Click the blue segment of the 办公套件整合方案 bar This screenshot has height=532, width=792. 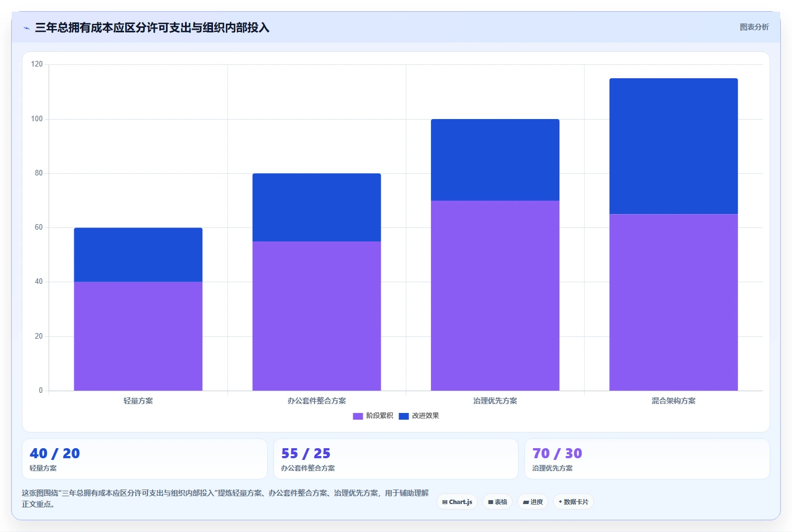pos(316,207)
